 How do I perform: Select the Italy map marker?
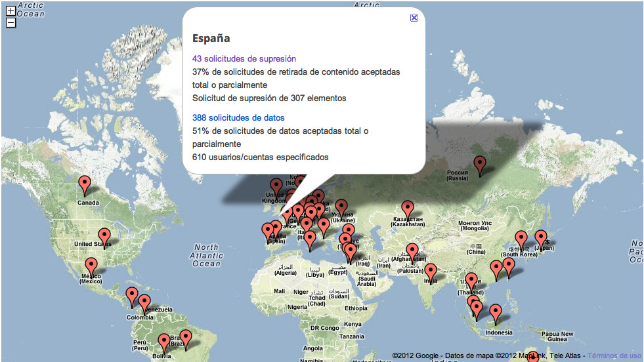[307, 227]
